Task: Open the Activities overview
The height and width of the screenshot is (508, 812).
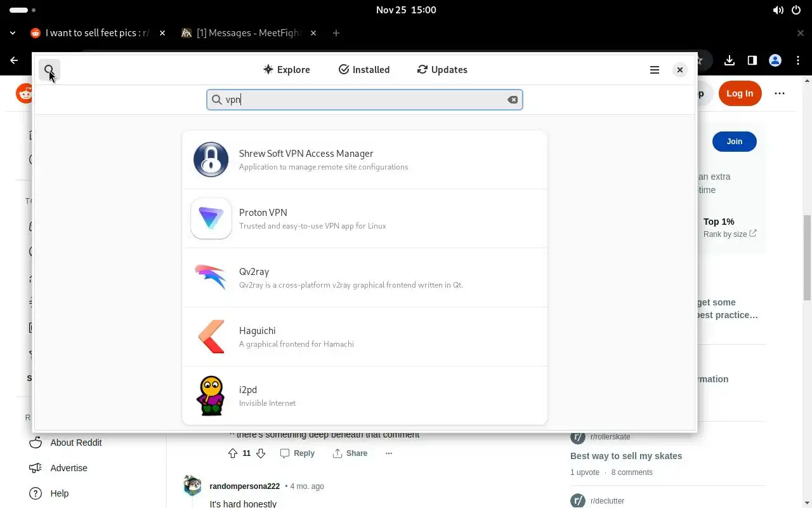Action: pyautogui.click(x=23, y=10)
